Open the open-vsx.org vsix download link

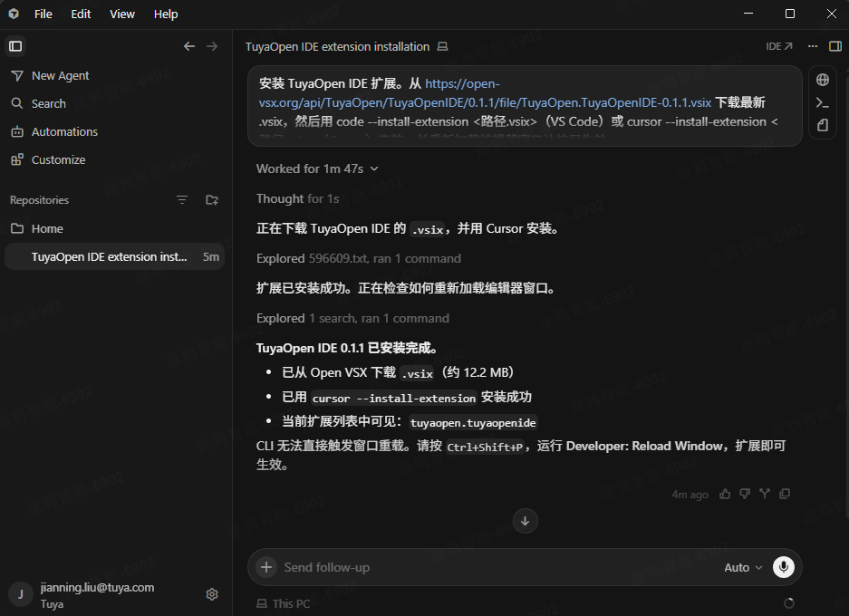click(x=485, y=93)
